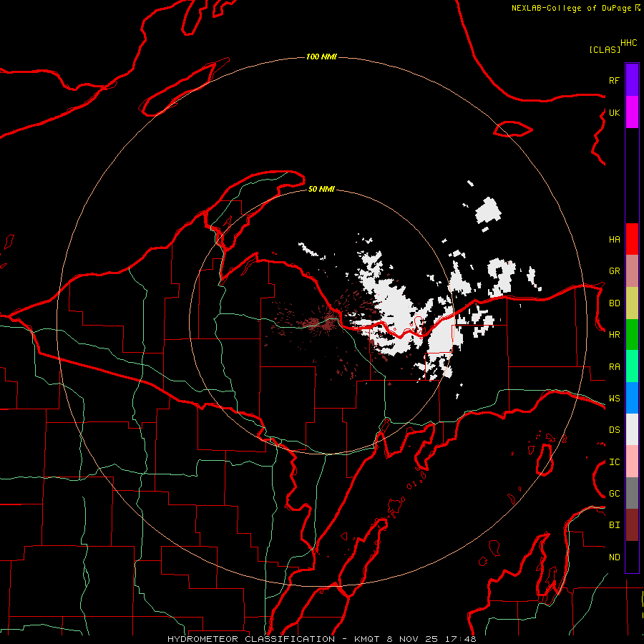Click the 'RF' legend label

click(x=614, y=80)
